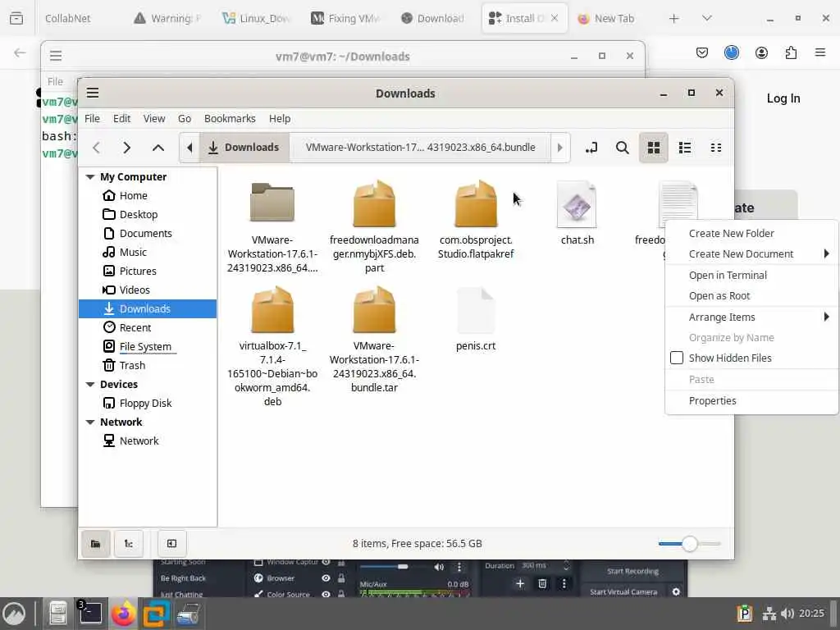Collapse the My Computer section
This screenshot has width=840, height=630.
pyautogui.click(x=90, y=177)
